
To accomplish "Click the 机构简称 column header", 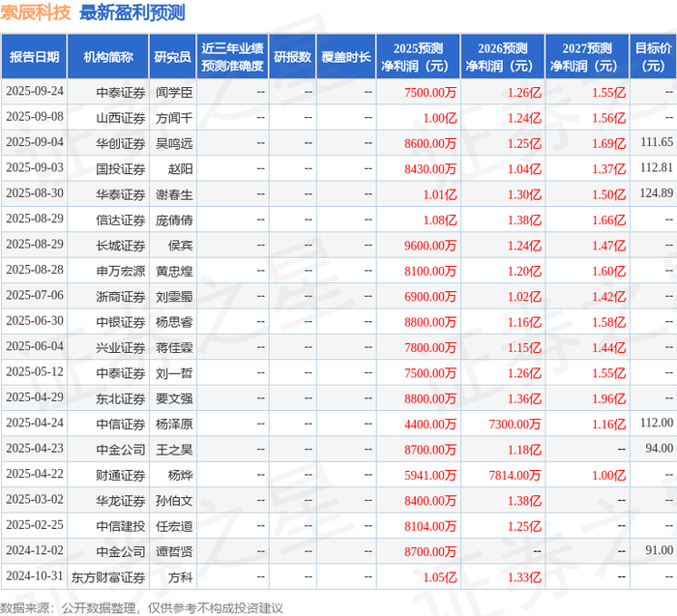I will click(x=108, y=57).
